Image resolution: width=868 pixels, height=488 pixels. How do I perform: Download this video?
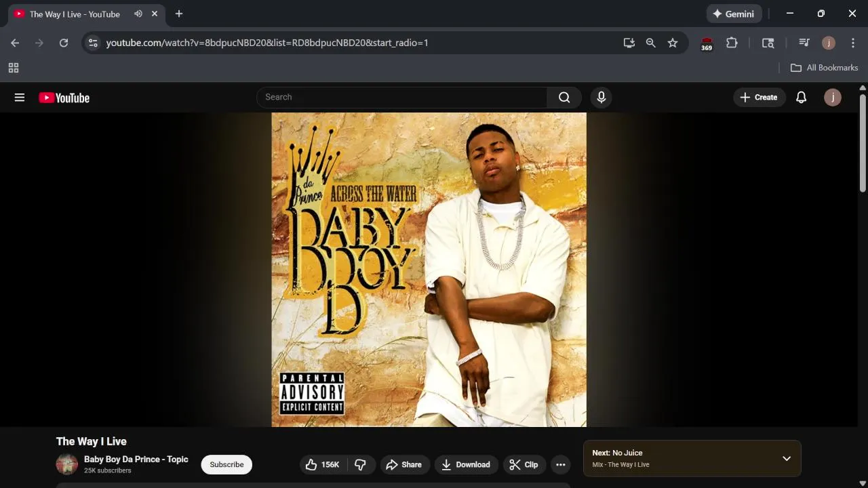point(466,464)
